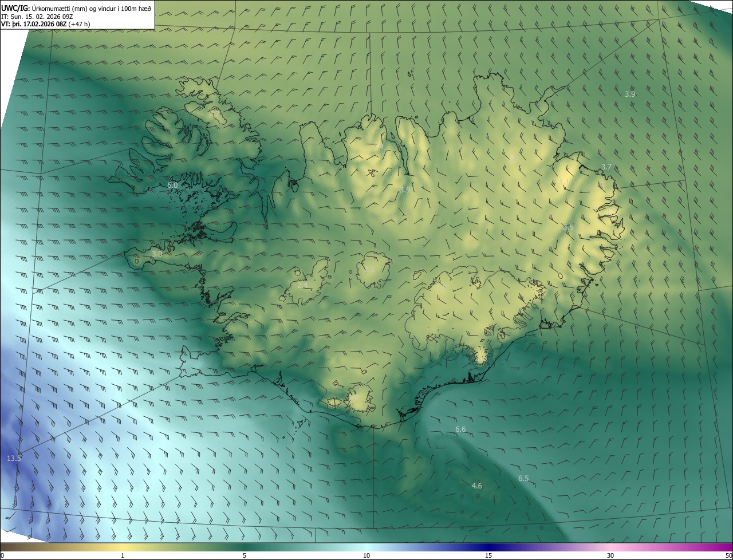Click the 4.6 value over the southern sea

tap(476, 486)
